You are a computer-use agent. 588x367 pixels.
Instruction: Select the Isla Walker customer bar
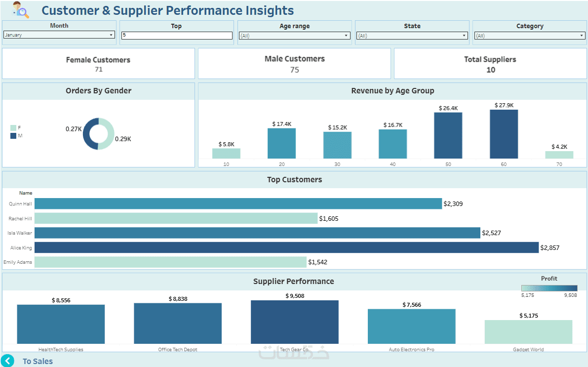(257, 233)
